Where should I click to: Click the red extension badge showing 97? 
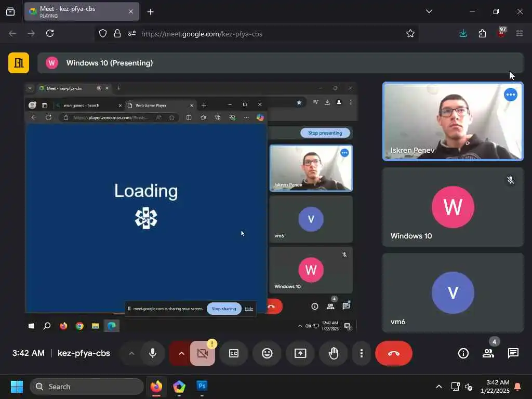tap(501, 33)
